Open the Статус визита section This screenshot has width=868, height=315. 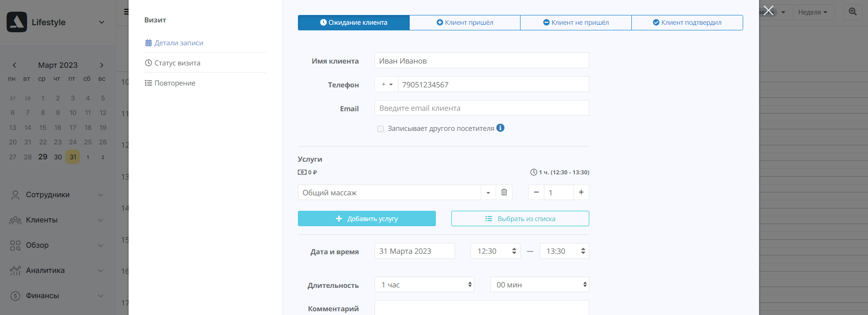(177, 63)
